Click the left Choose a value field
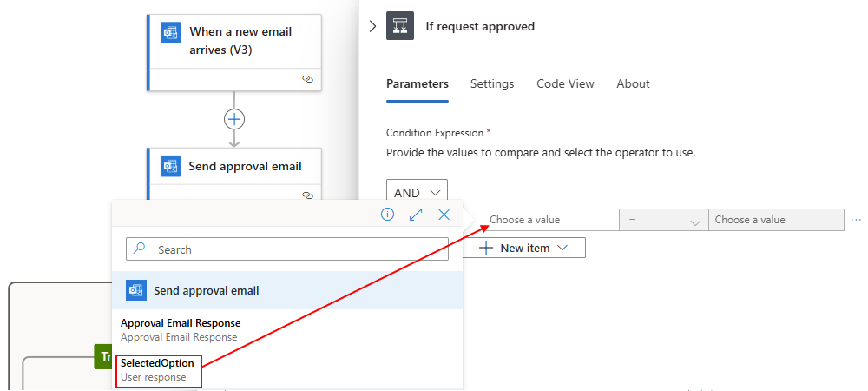Viewport: 868px width, 391px height. (551, 220)
